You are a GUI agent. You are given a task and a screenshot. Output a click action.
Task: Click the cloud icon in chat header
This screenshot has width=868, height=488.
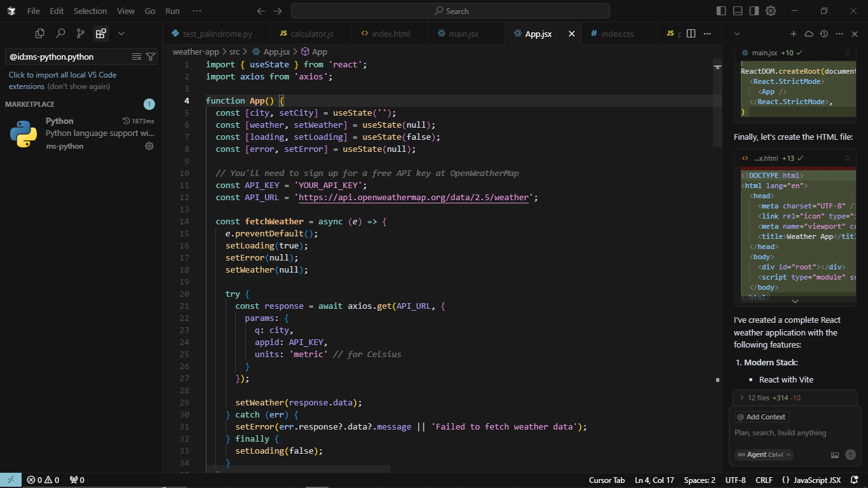pos(809,34)
